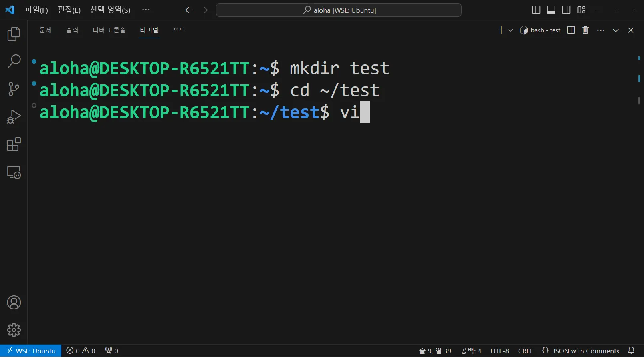Viewport: 644px width, 357px height.
Task: Toggle the secondary side bar layout button
Action: [x=566, y=10]
